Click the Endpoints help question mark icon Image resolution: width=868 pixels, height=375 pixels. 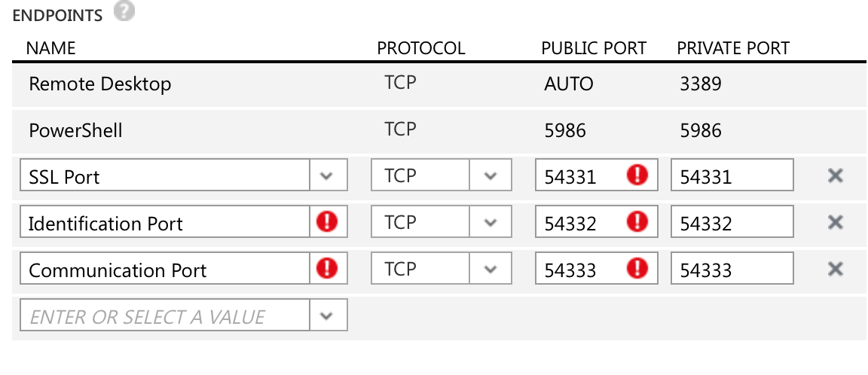tap(124, 12)
